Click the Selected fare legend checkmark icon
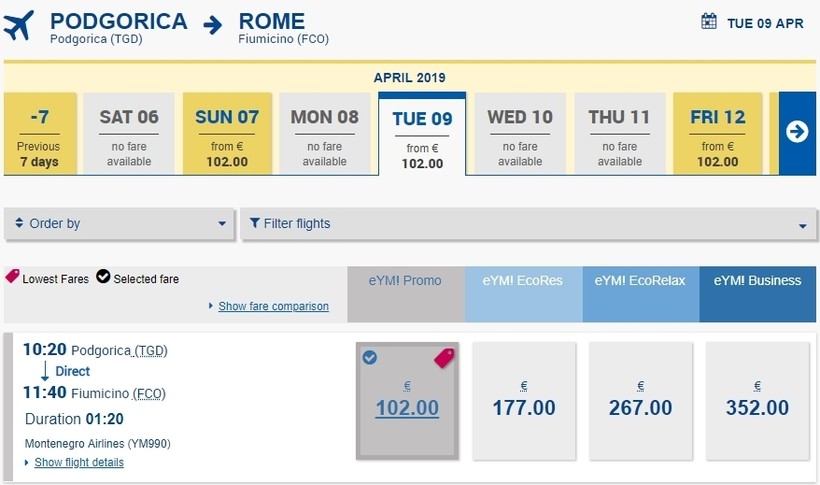Screen dimensions: 820x485 [103, 277]
